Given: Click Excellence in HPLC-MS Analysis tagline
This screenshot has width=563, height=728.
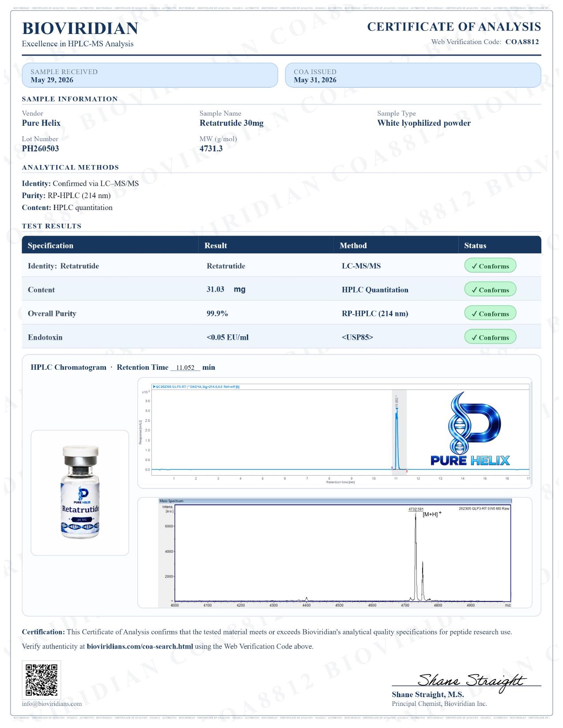Looking at the screenshot, I should coord(78,44).
